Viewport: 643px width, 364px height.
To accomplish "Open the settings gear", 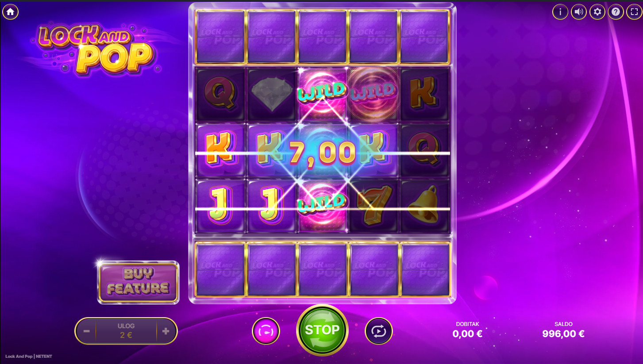I will [x=597, y=12].
